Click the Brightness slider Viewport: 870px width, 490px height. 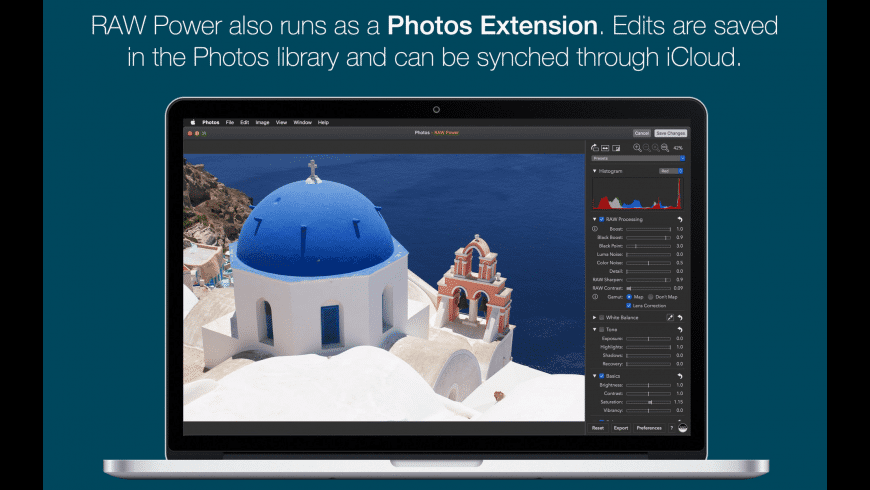tap(649, 385)
